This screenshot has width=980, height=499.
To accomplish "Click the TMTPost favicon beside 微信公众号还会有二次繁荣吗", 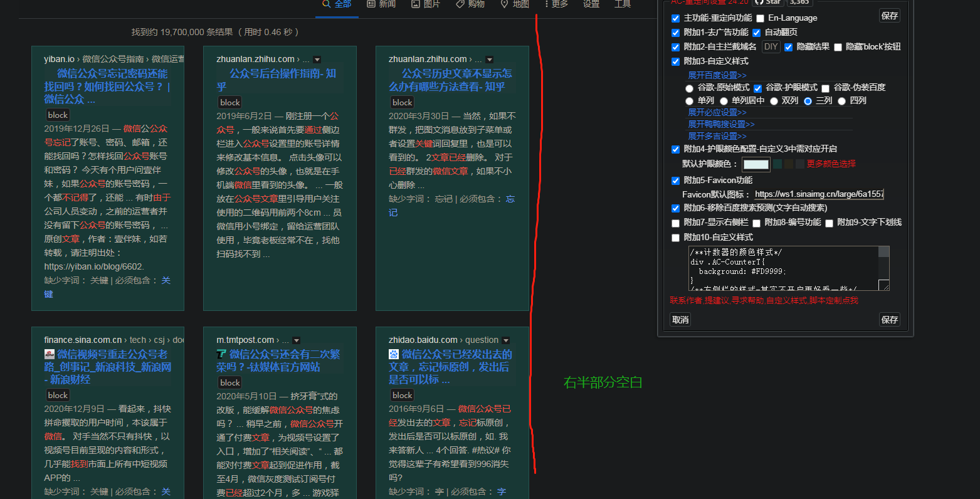I will pyautogui.click(x=221, y=354).
